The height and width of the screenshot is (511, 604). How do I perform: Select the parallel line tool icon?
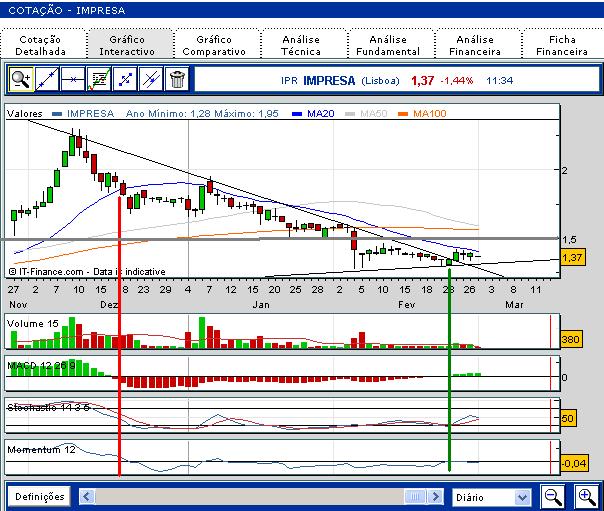pos(151,79)
